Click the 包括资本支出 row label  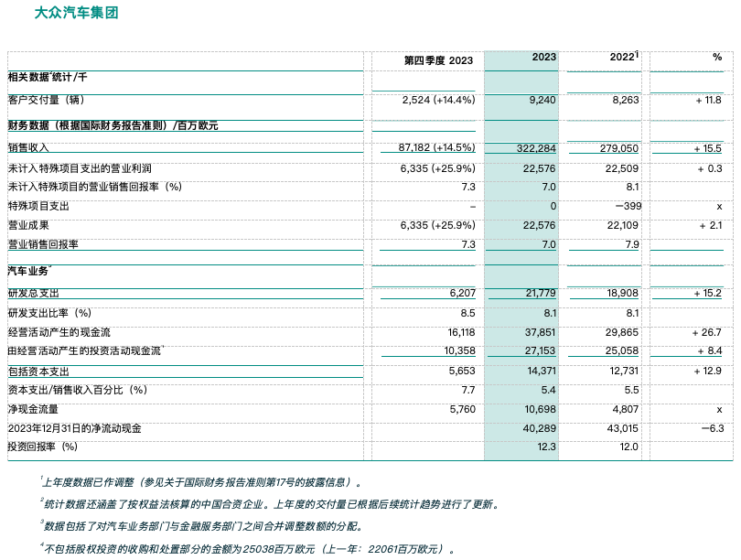point(38,372)
